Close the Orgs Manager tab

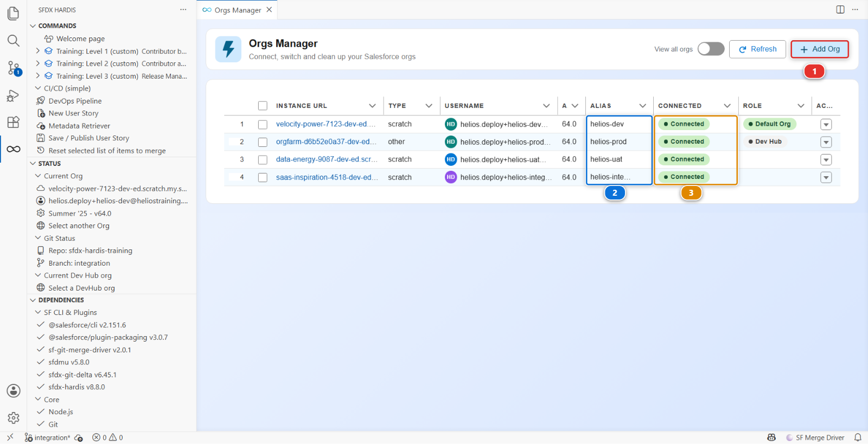tap(269, 10)
